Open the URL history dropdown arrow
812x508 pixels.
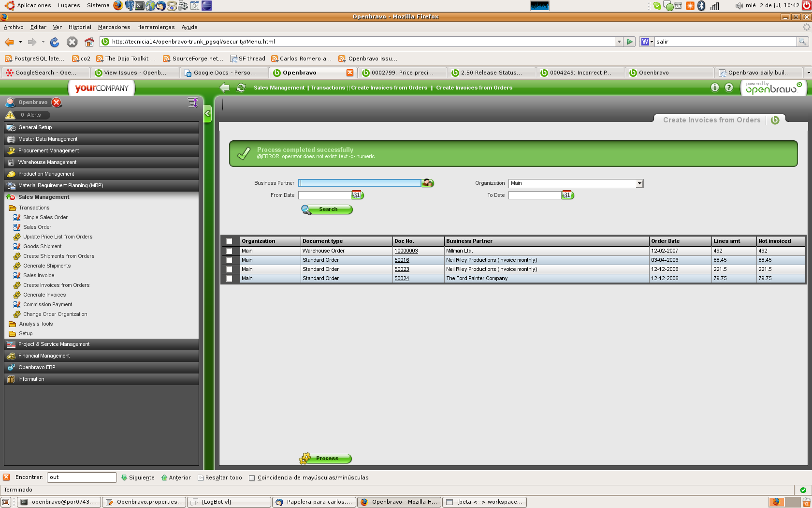pos(619,42)
